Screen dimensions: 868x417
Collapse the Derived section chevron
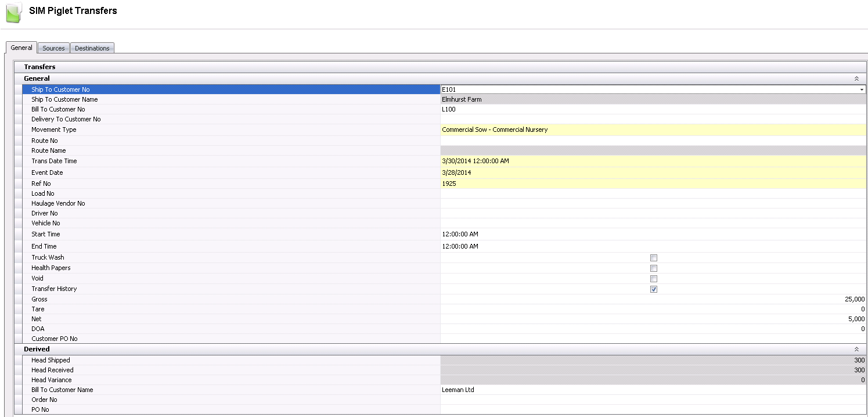856,349
